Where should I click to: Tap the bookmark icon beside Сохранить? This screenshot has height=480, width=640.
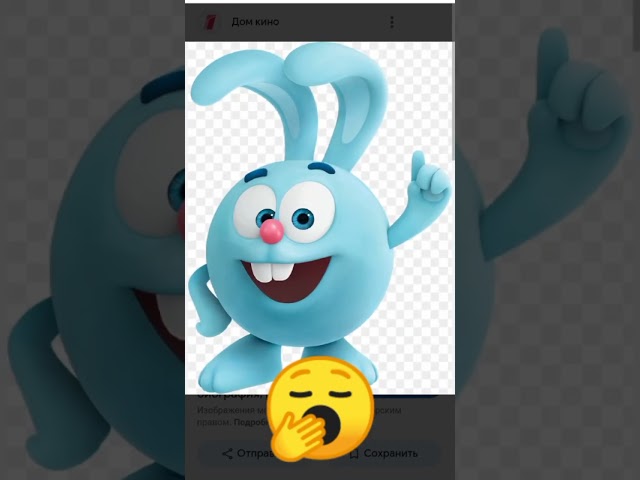(354, 453)
